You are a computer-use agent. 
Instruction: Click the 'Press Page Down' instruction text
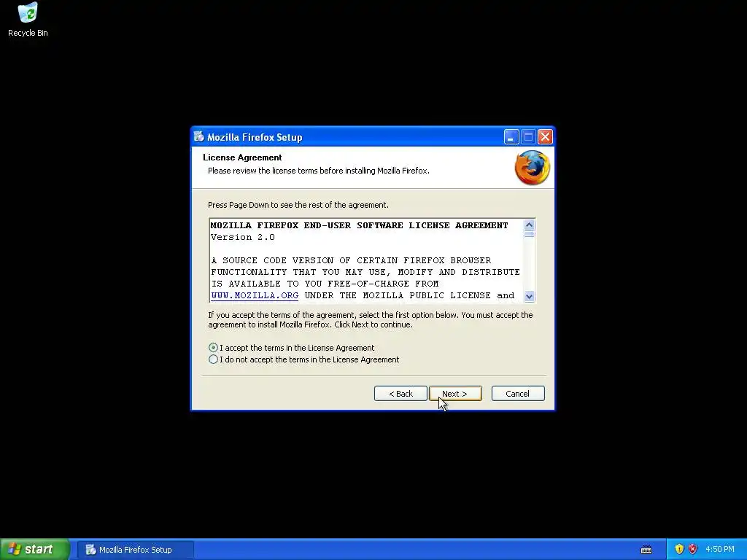click(x=298, y=205)
